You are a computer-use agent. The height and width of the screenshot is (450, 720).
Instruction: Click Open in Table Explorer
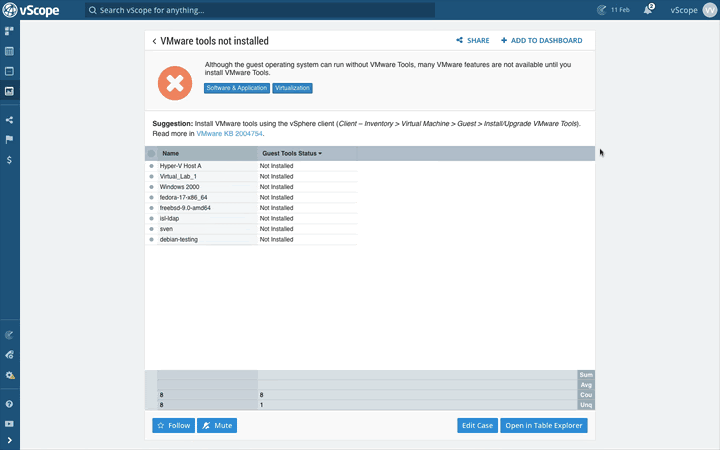click(x=544, y=425)
